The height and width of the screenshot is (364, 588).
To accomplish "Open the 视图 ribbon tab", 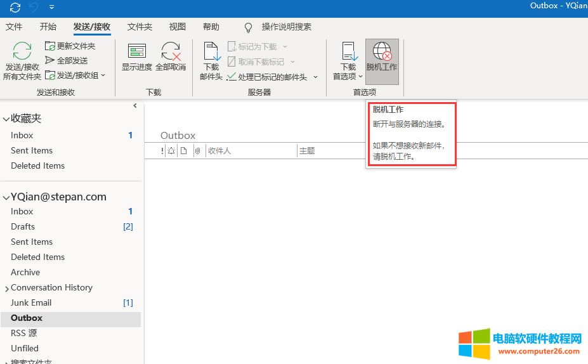I will [x=178, y=27].
